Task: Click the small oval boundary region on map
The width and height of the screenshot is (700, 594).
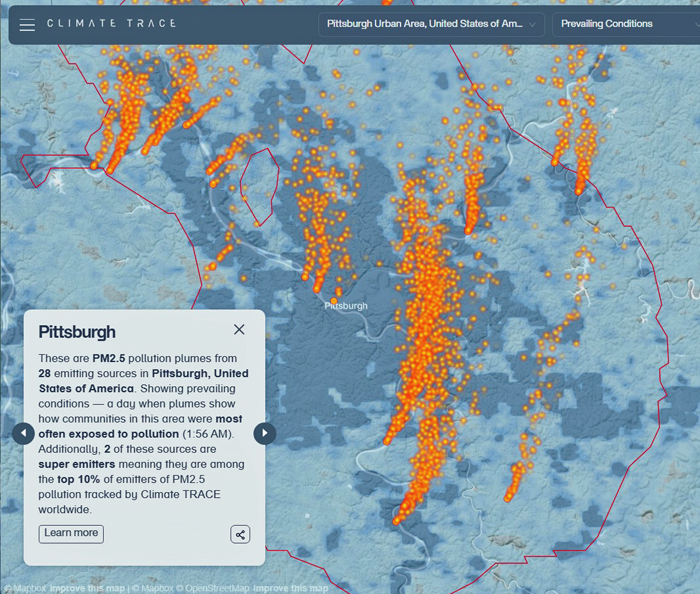Action: click(260, 187)
